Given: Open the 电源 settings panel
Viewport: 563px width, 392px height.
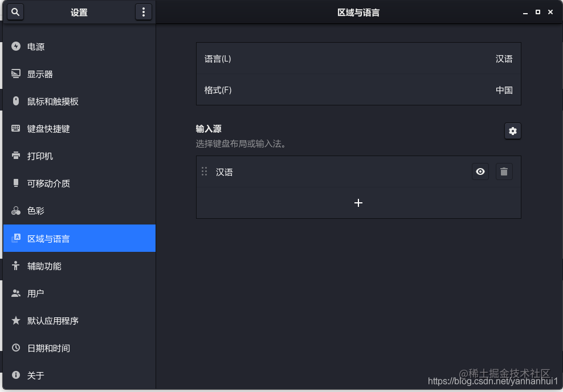Looking at the screenshot, I should click(x=79, y=47).
